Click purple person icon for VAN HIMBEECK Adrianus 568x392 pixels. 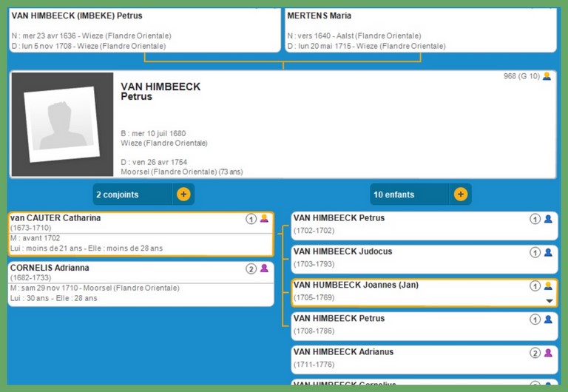point(548,353)
